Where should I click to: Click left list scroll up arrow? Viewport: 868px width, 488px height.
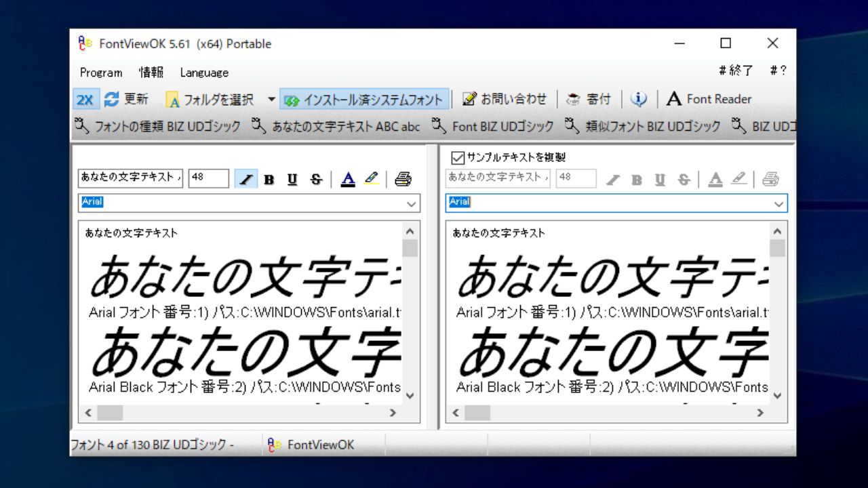[x=410, y=231]
